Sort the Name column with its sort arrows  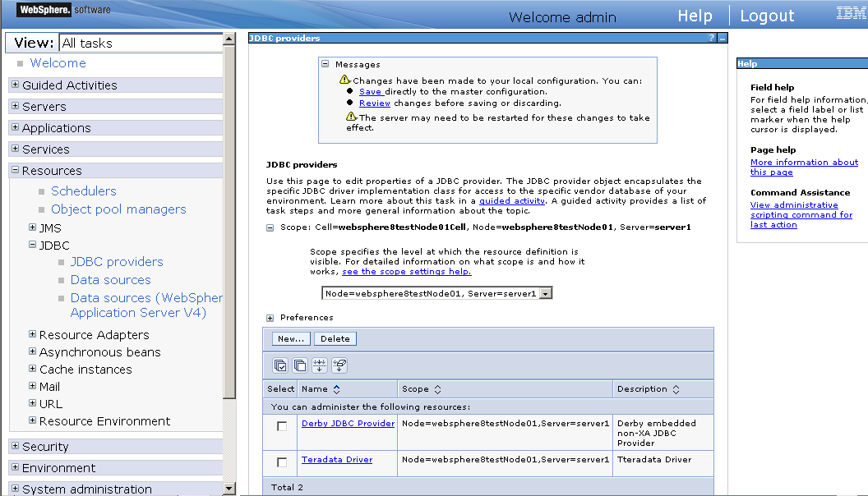tap(335, 388)
